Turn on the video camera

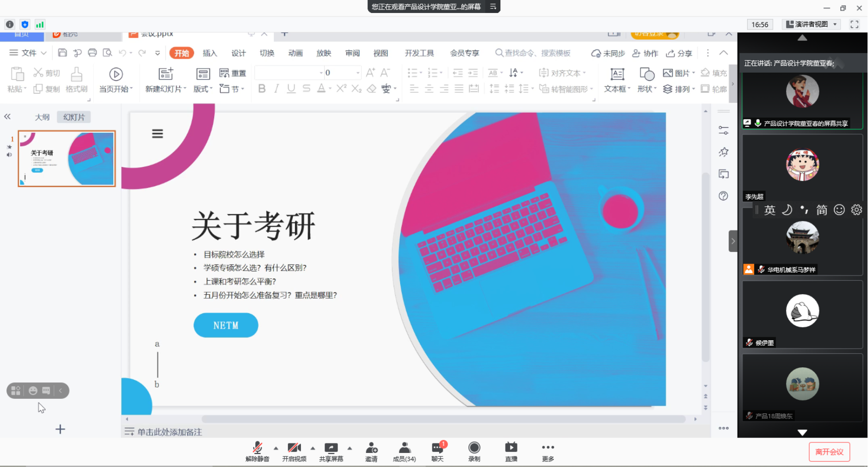tap(294, 447)
